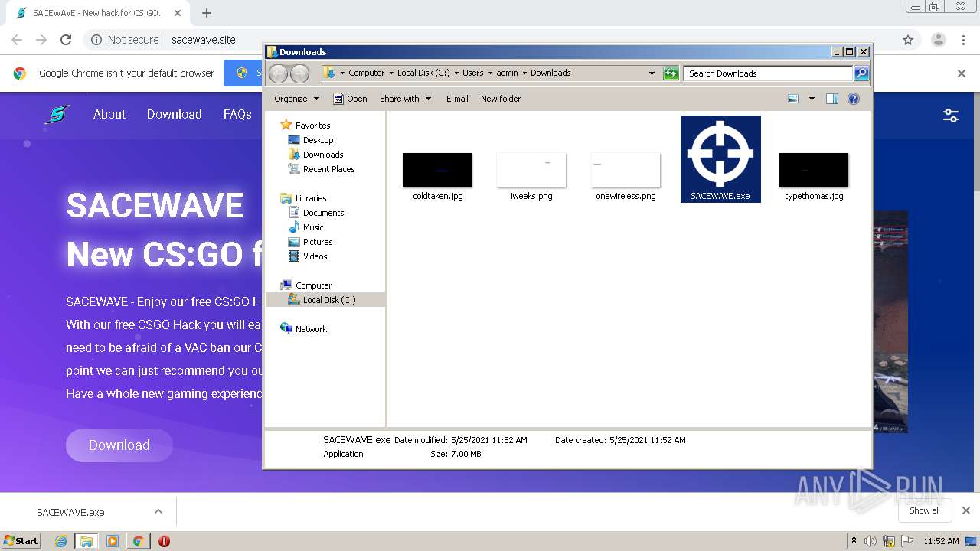Click Show all downloads button

pyautogui.click(x=925, y=510)
